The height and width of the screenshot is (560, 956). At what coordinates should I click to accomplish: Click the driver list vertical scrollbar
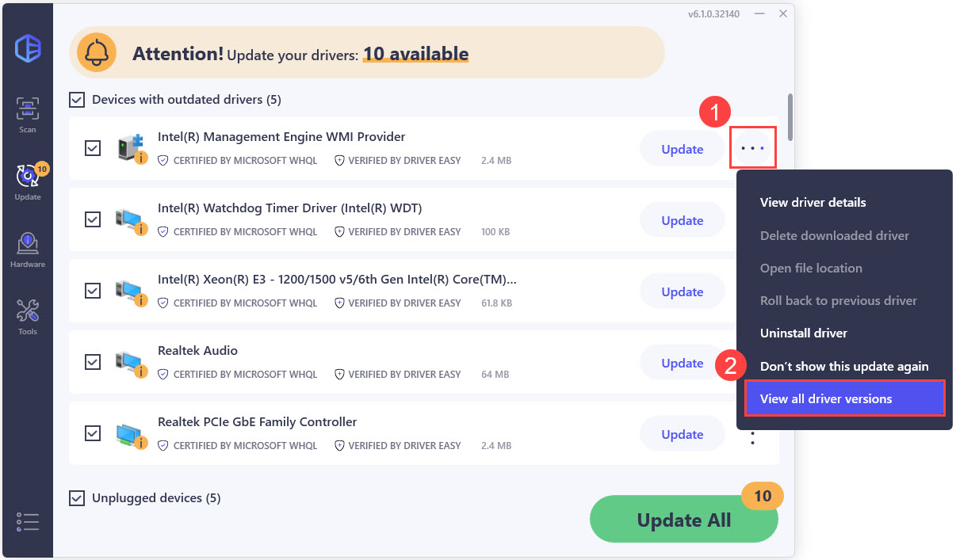(790, 117)
